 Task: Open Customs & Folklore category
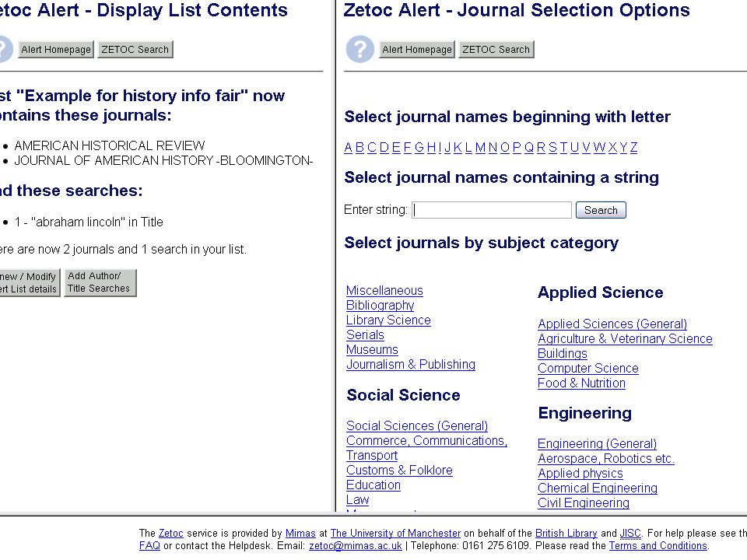[399, 470]
